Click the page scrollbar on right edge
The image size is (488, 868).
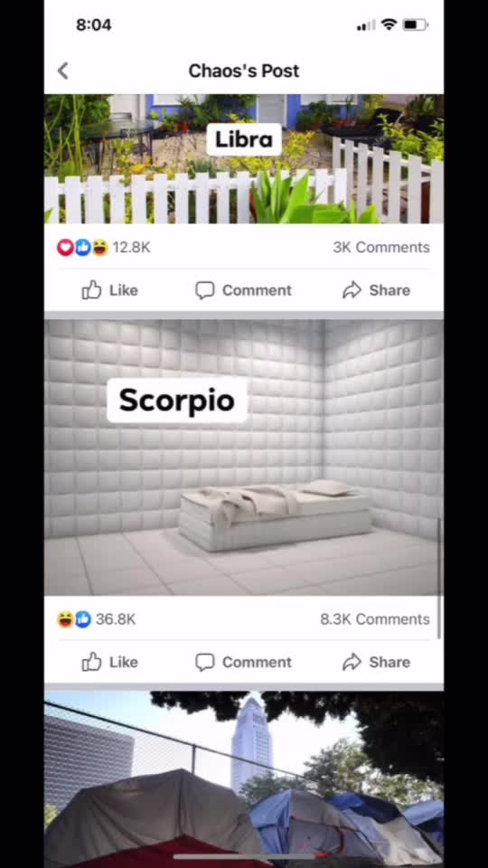(x=440, y=579)
